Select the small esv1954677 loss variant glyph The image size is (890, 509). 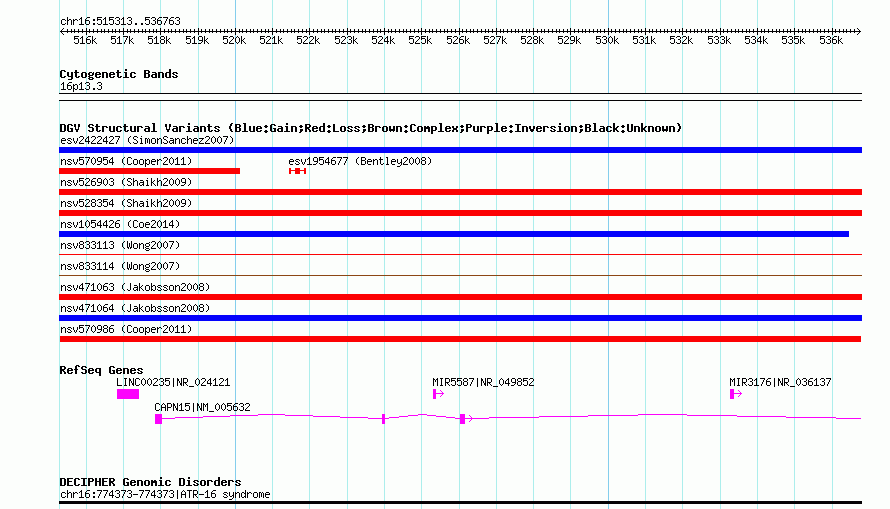[297, 171]
